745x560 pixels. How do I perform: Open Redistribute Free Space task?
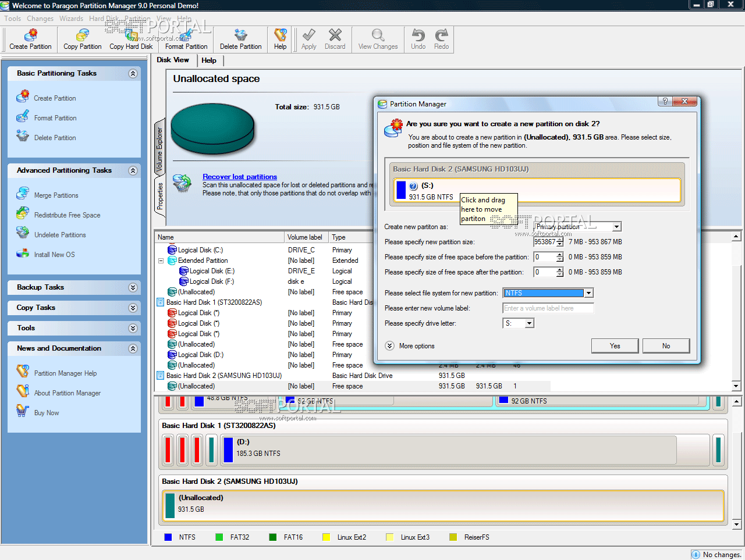(x=67, y=215)
